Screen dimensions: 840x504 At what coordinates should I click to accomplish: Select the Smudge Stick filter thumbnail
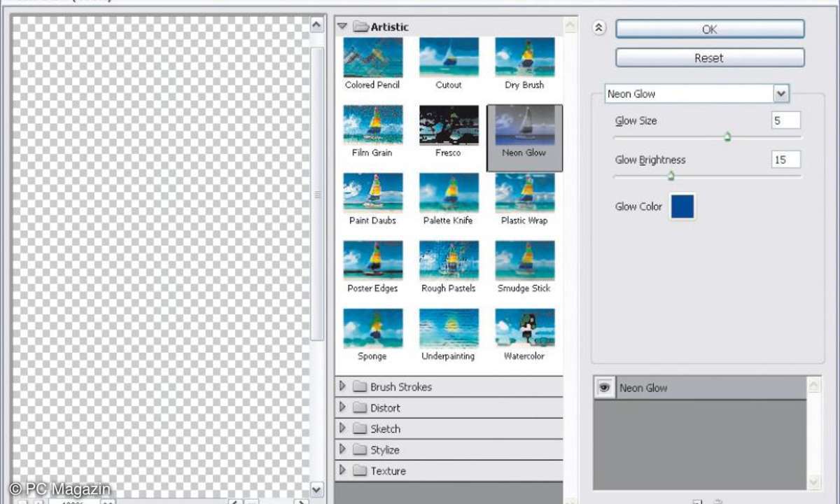(x=524, y=261)
